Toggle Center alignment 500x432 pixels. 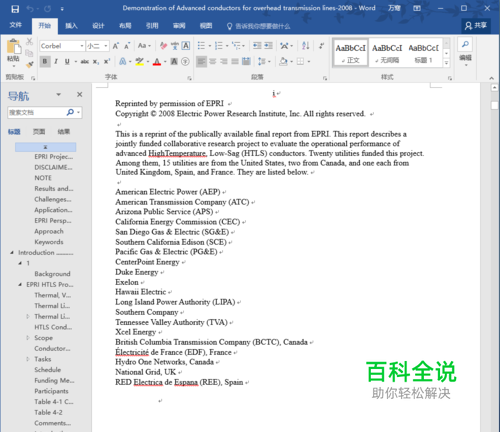click(x=213, y=61)
